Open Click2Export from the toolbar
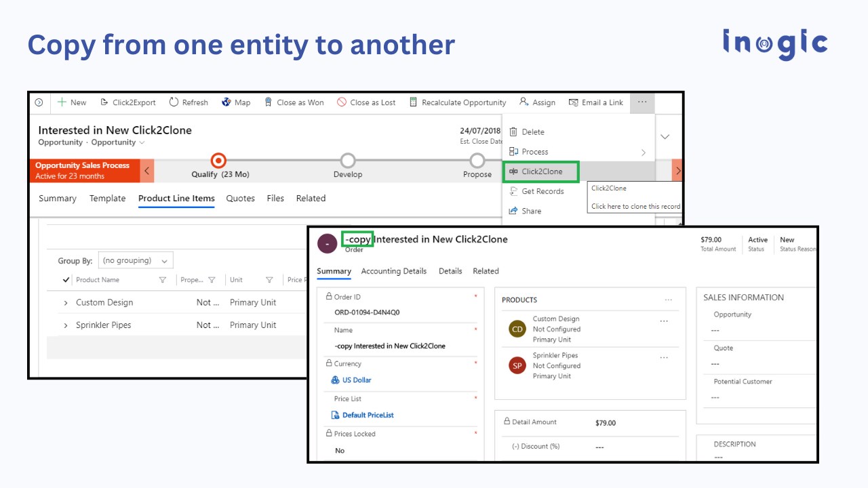This screenshot has width=868, height=488. (x=127, y=102)
